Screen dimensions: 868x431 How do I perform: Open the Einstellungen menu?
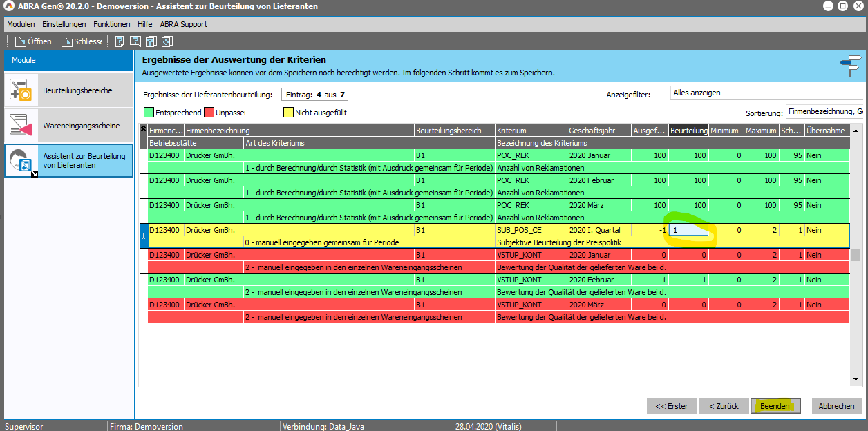[x=64, y=24]
